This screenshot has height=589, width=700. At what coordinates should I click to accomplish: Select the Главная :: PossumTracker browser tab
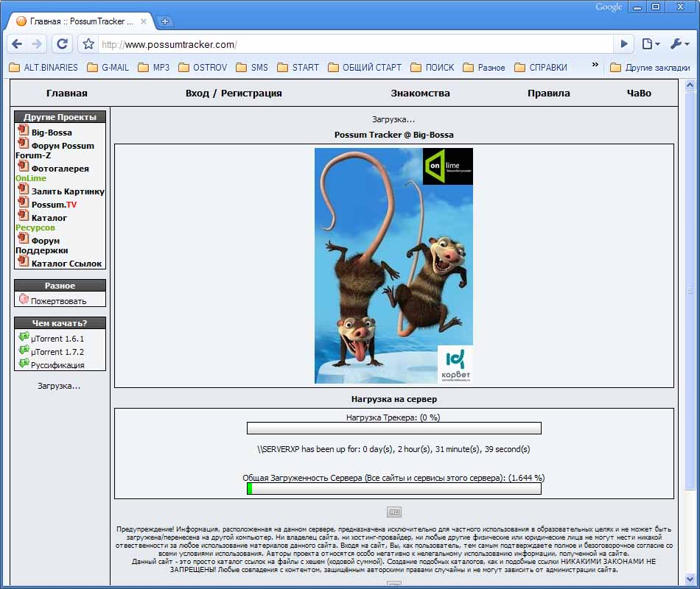click(x=80, y=21)
